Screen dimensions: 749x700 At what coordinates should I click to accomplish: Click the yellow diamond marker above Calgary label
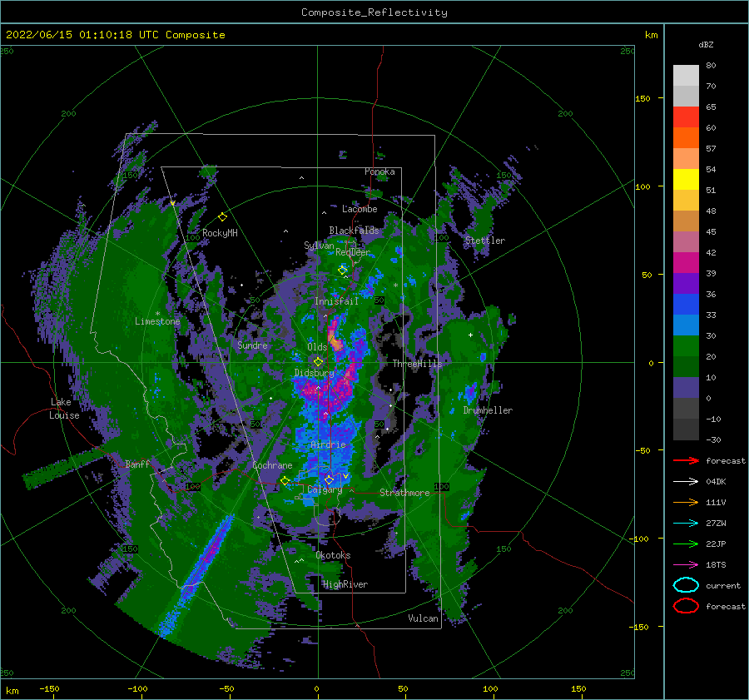[329, 479]
